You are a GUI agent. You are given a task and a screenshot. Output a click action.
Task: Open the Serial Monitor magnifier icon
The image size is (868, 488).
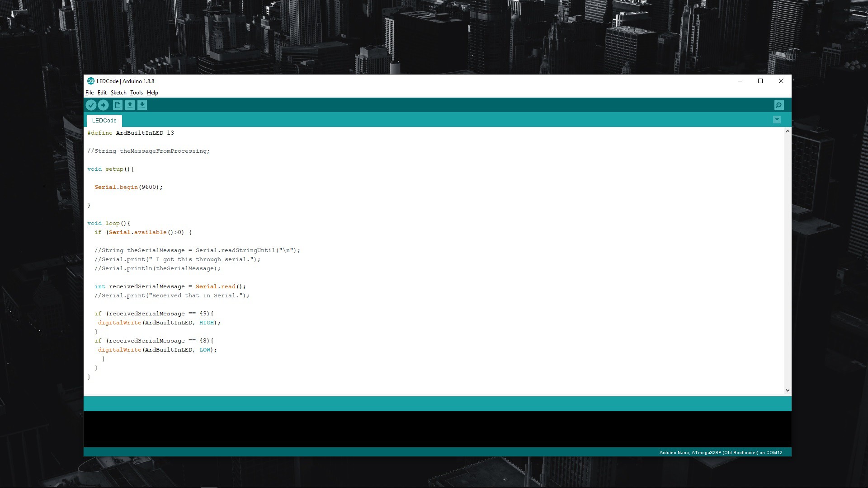pyautogui.click(x=779, y=105)
